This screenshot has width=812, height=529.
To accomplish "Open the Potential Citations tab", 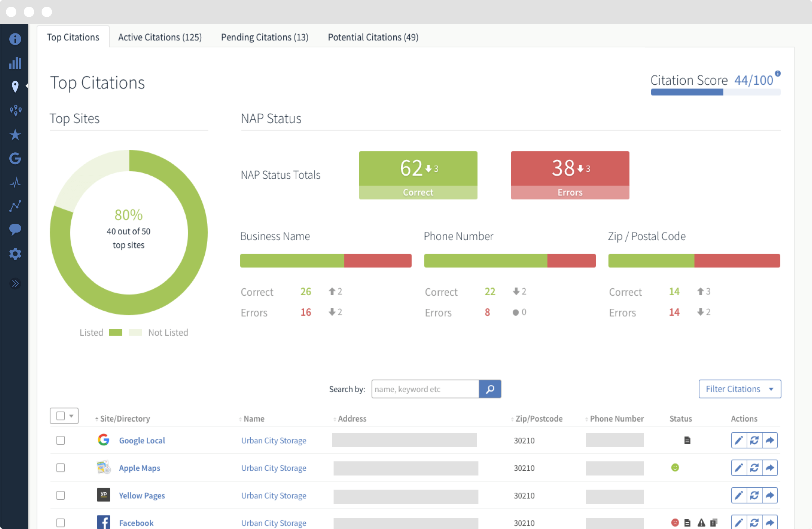I will (x=373, y=37).
